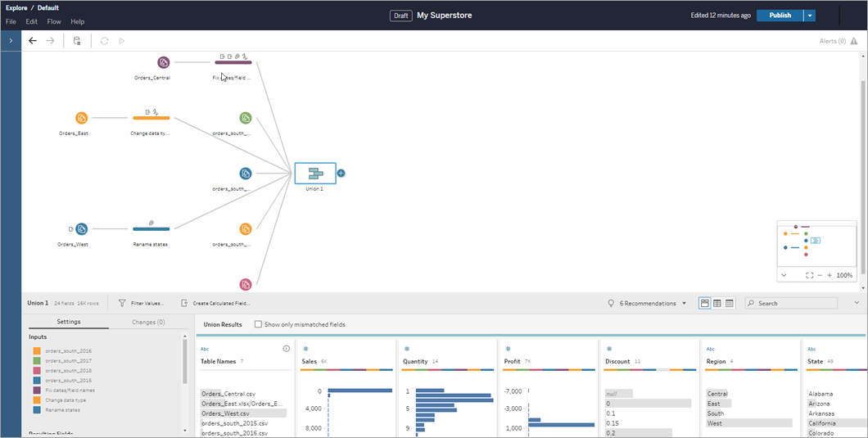Click the orders_south_2016 orange color swatch

(37, 351)
